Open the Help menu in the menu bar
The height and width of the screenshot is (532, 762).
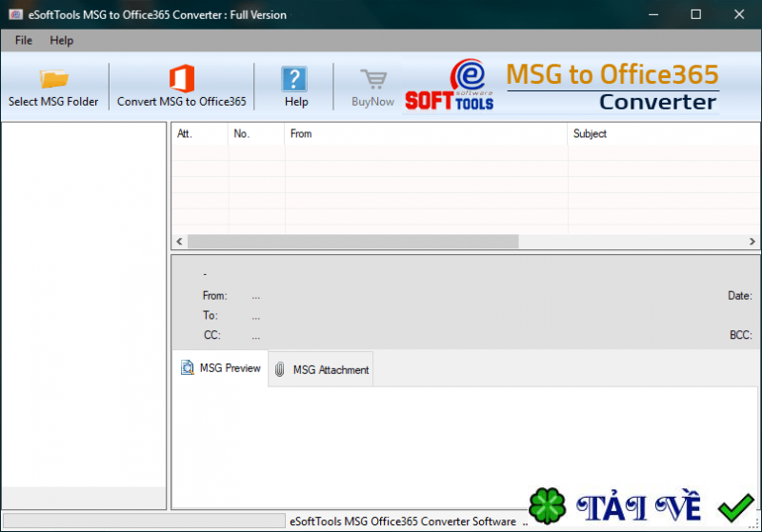(x=61, y=40)
